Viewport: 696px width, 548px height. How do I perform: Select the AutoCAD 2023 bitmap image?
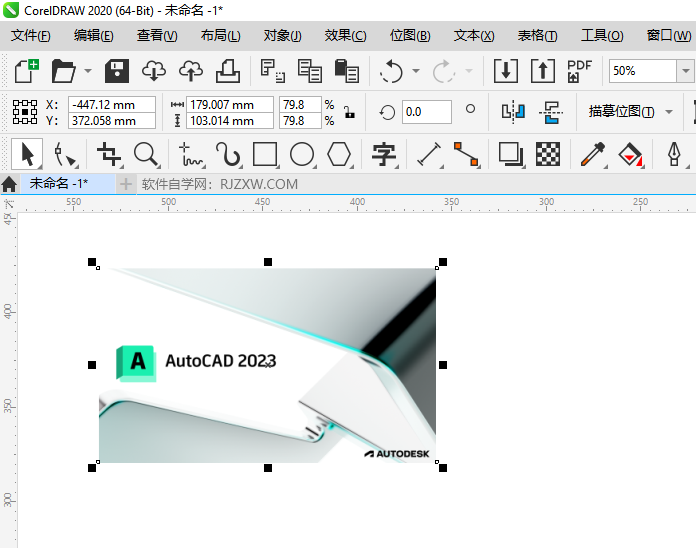pyautogui.click(x=267, y=365)
